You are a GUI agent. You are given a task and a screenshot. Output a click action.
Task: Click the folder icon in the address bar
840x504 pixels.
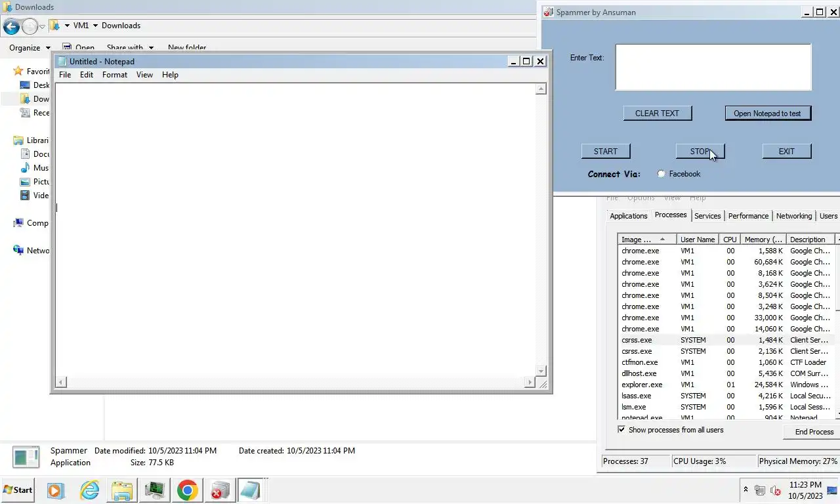click(55, 26)
